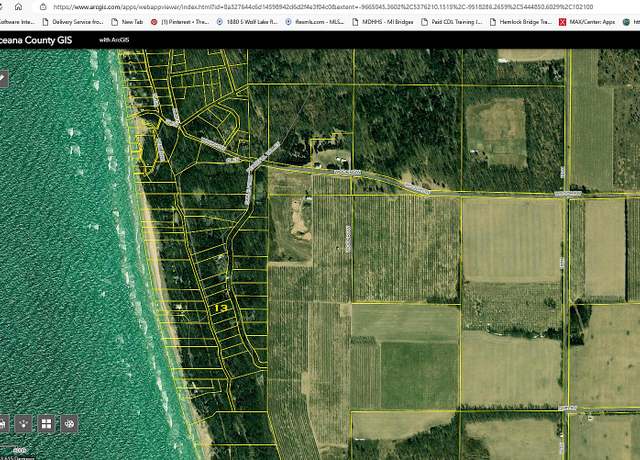Open the 'MDHHS - MI Bridges' bookmark

pyautogui.click(x=382, y=22)
